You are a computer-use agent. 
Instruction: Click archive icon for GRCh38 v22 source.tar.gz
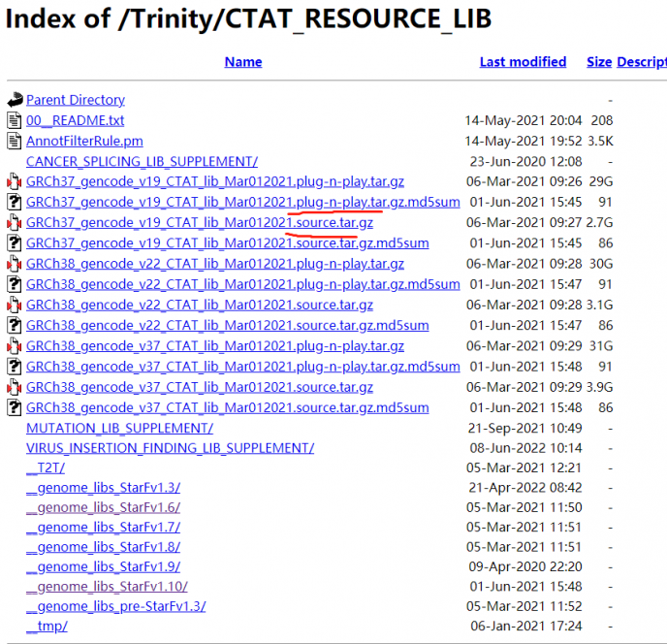pyautogui.click(x=15, y=305)
